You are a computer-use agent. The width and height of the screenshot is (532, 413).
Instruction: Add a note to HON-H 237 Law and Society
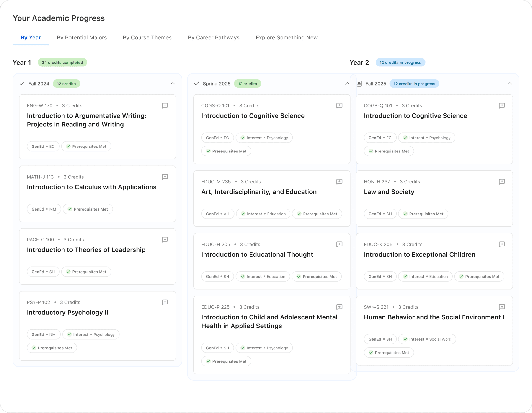click(502, 181)
